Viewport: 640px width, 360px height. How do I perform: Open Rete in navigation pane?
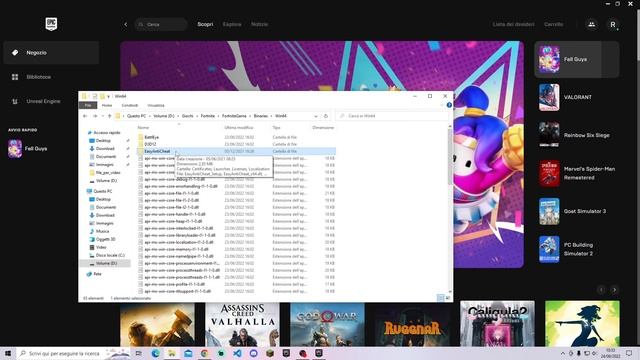point(97,274)
